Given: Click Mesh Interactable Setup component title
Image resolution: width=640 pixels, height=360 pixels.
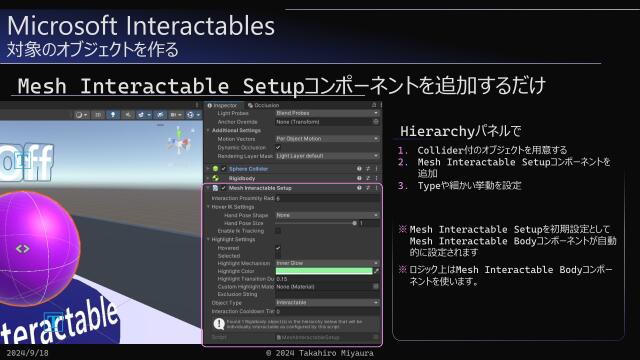Looking at the screenshot, I should [x=260, y=188].
